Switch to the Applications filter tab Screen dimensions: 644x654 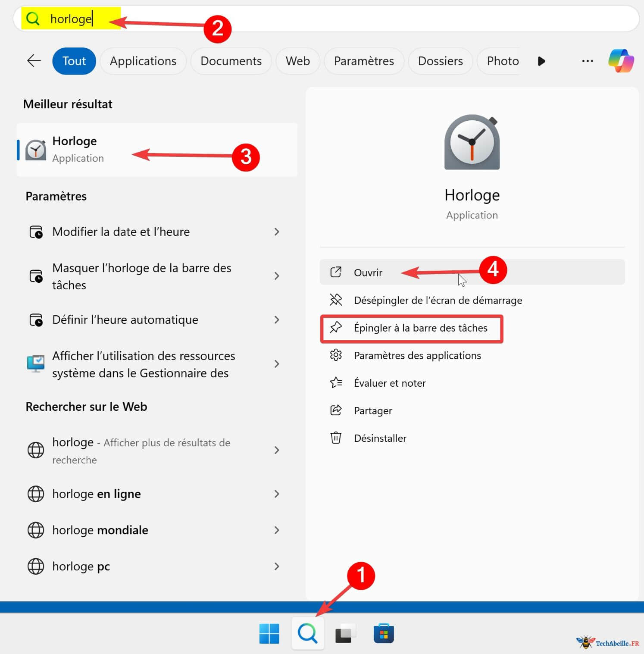[143, 61]
